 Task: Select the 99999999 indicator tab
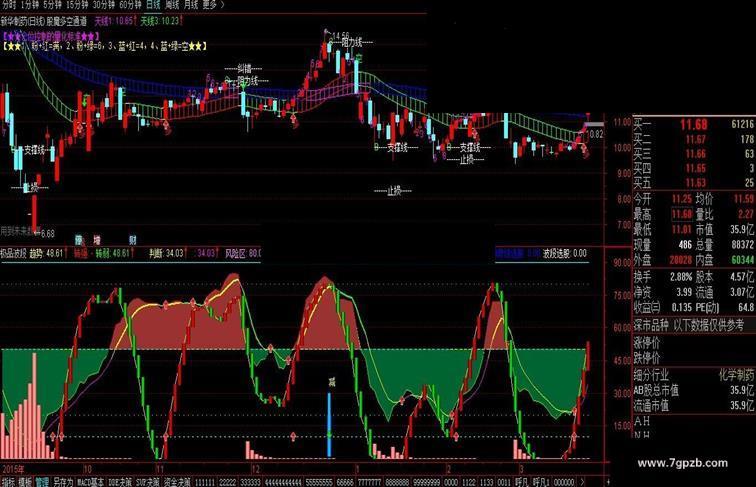click(427, 482)
